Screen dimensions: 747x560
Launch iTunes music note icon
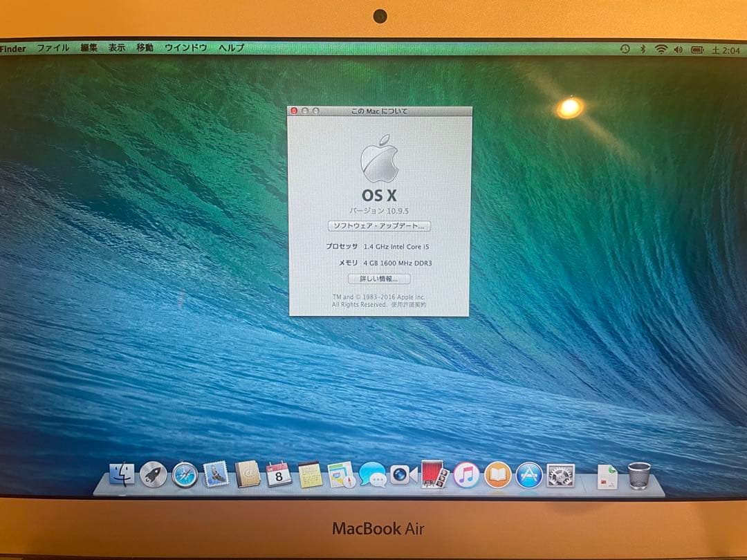[466, 475]
